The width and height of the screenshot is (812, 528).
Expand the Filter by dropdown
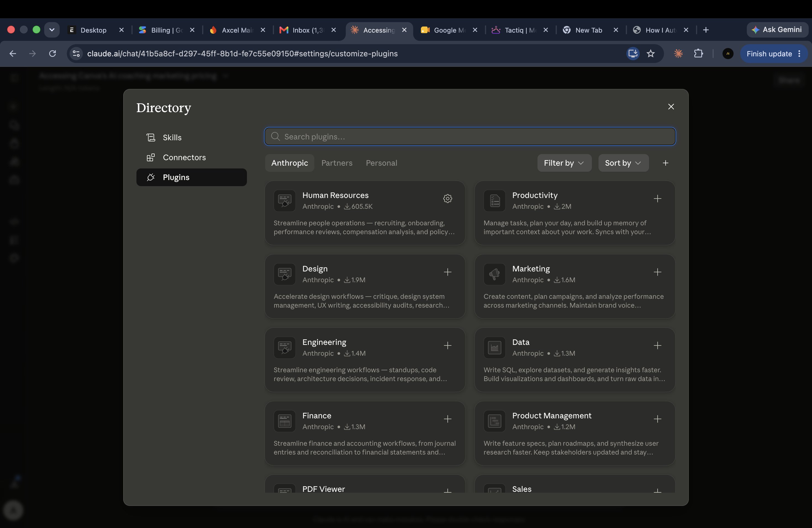(x=564, y=163)
